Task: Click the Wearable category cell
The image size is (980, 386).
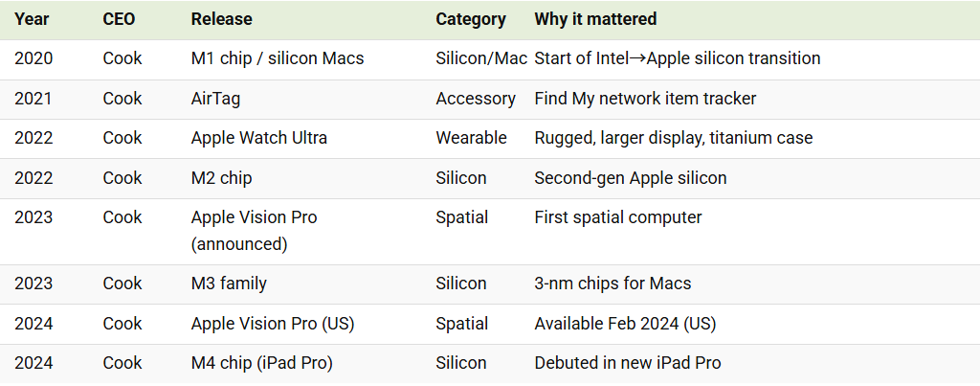Action: 471,138
